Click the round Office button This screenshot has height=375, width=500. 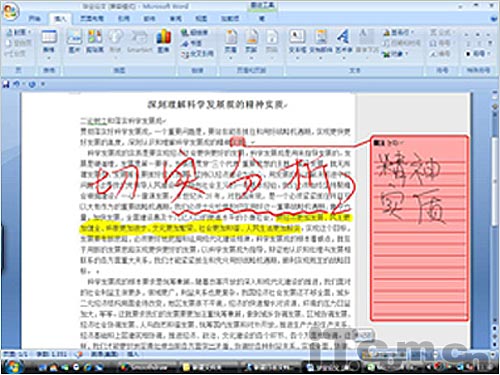click(10, 12)
